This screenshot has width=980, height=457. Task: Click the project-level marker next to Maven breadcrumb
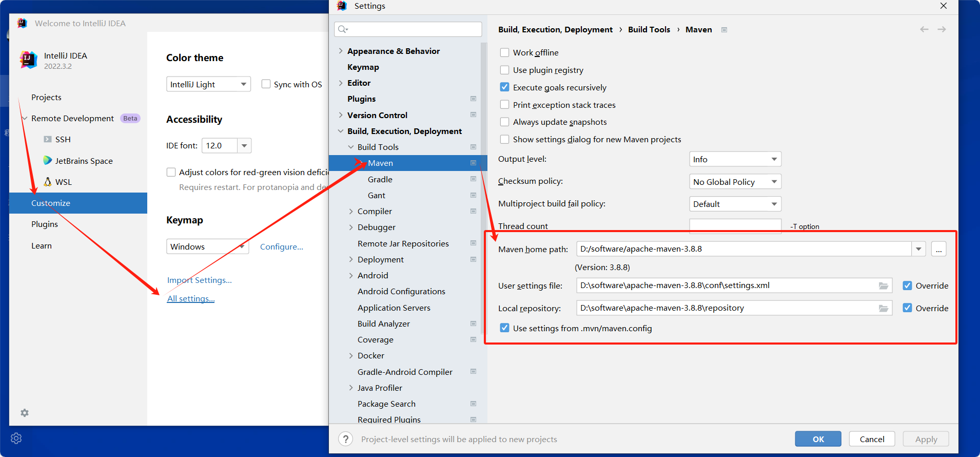click(724, 30)
